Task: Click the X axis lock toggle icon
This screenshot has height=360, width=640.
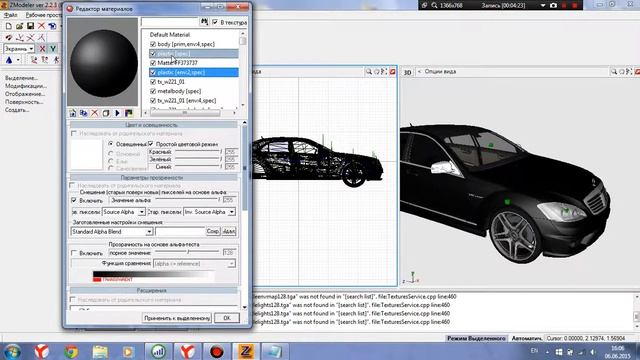Action: pyautogui.click(x=42, y=49)
